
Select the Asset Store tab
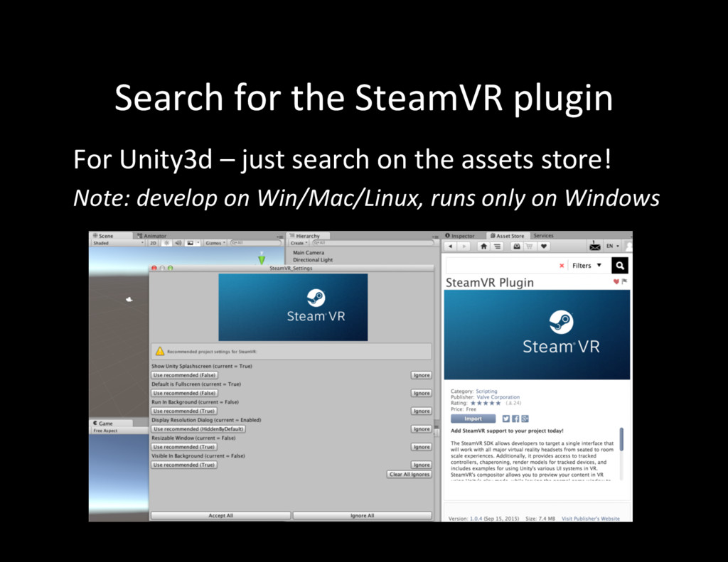(508, 236)
